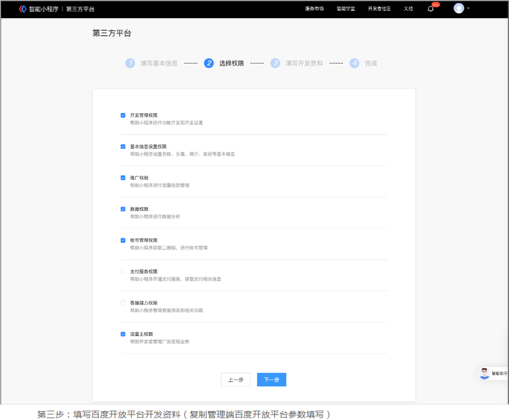The image size is (509, 420).
Task: Open the notification bell icon
Action: pos(431,9)
